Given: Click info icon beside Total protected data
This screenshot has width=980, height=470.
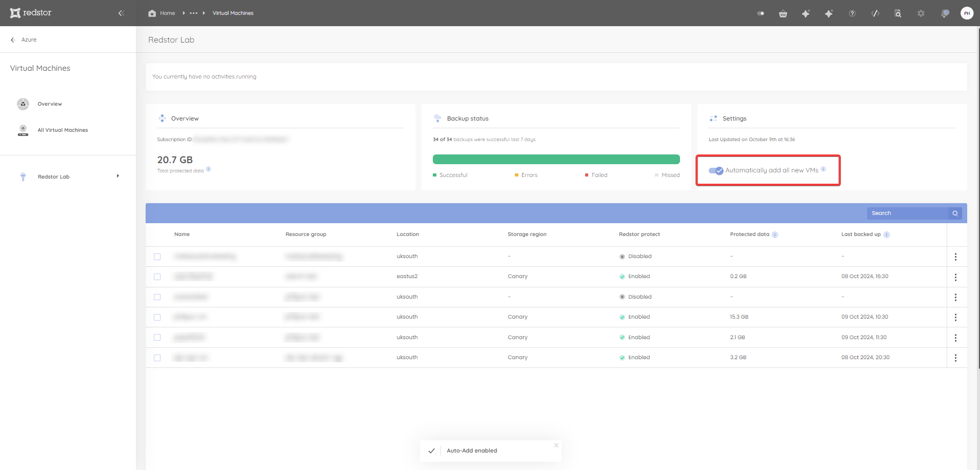Looking at the screenshot, I should [x=208, y=169].
